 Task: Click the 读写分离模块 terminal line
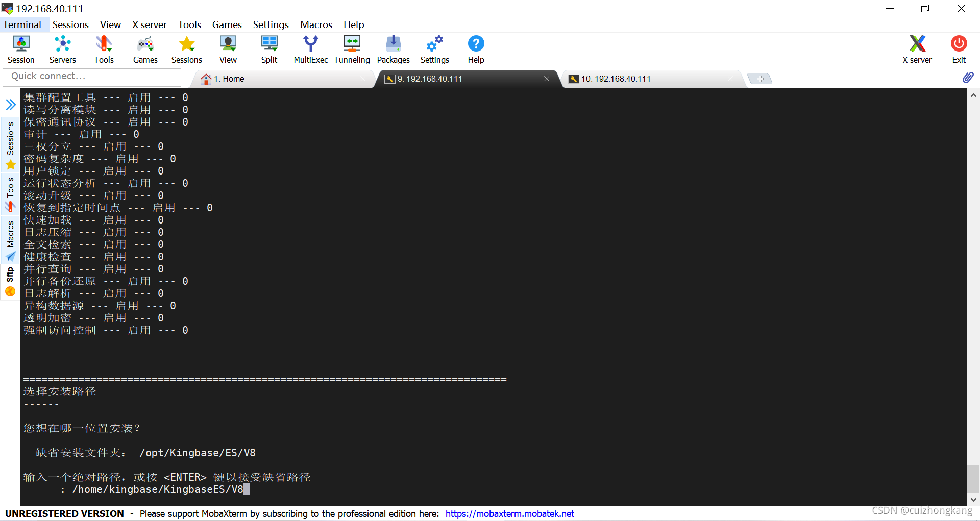[x=106, y=110]
